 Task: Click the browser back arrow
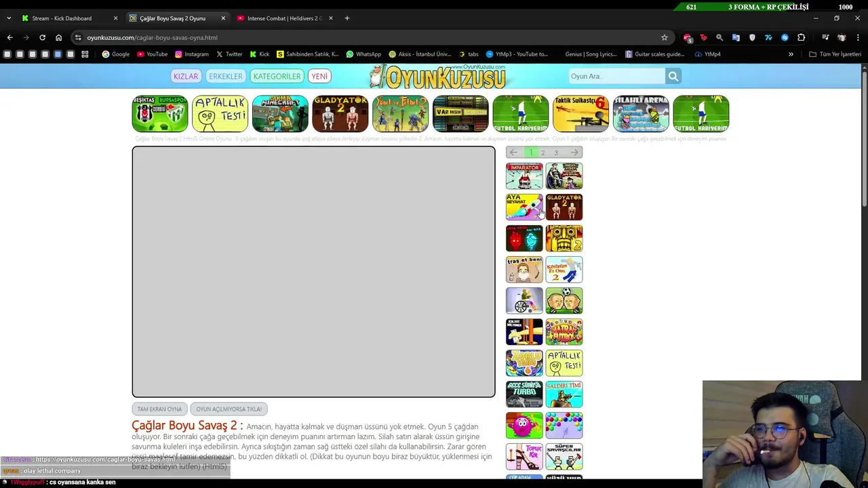(x=9, y=37)
